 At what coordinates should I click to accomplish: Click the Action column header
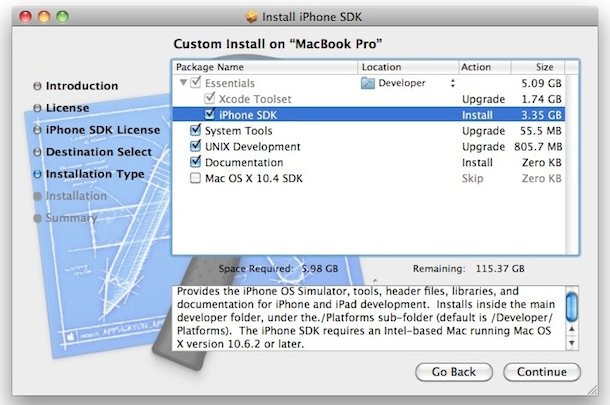(x=484, y=67)
